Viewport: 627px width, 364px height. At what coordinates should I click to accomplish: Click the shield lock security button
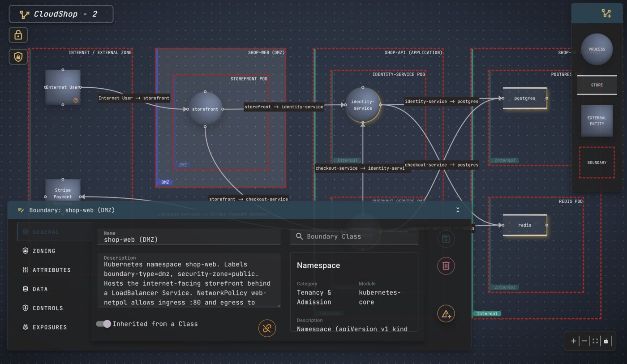point(18,57)
